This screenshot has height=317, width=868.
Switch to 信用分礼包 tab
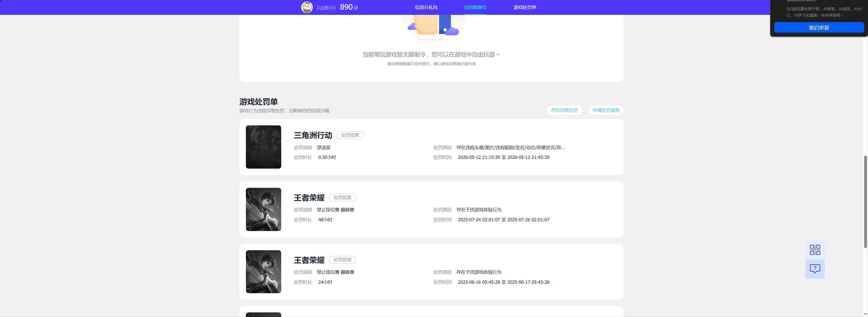coord(426,7)
